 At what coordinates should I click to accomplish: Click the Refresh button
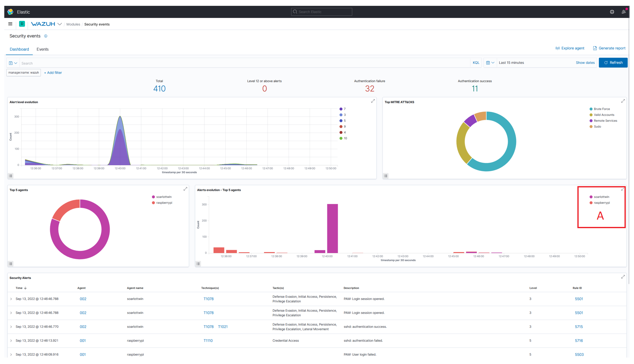(x=613, y=63)
